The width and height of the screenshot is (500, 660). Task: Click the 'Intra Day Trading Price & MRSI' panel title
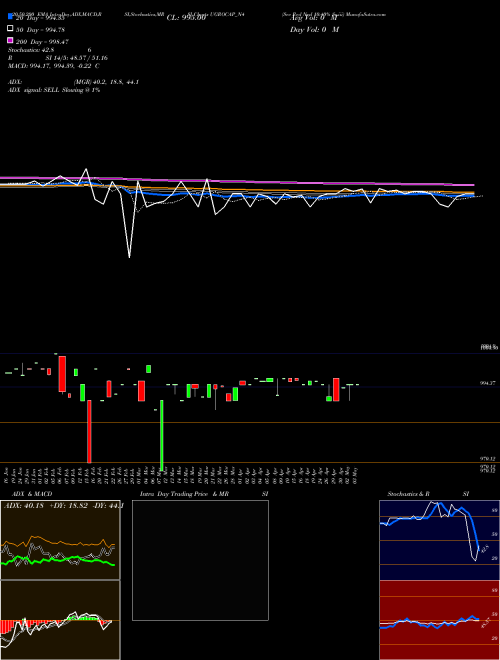pos(204,494)
